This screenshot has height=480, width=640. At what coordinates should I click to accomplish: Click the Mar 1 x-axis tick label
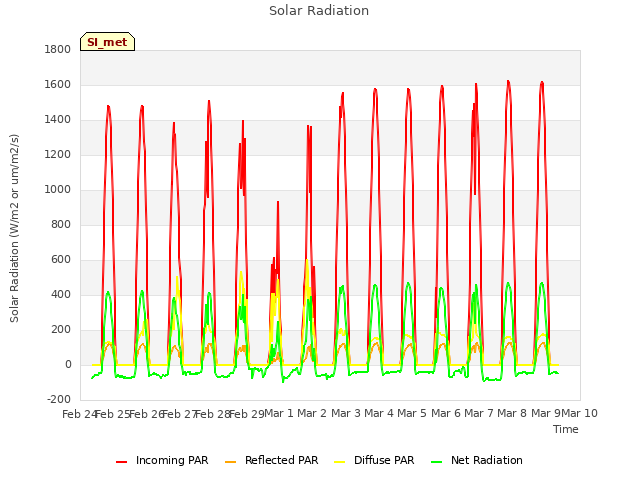[279, 413]
